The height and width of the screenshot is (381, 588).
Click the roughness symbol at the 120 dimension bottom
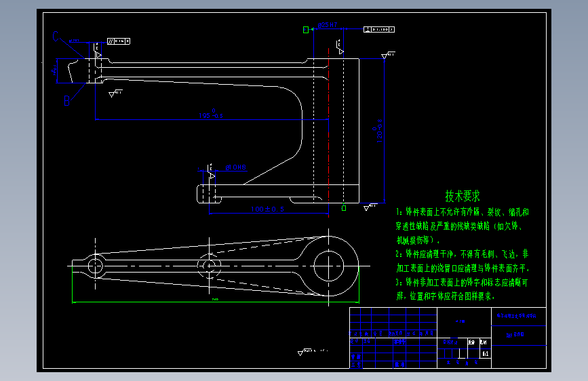tap(370, 207)
